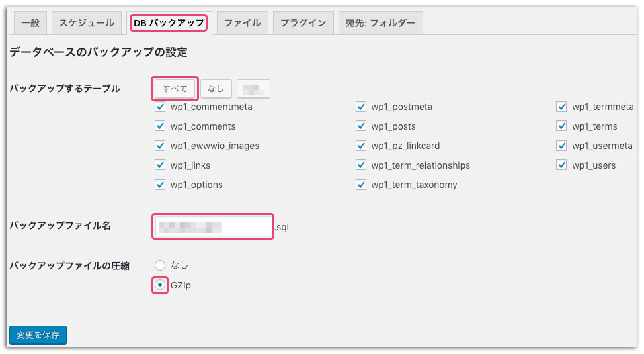Viewport: 644px width, 354px height.
Task: Open the ファイル tab
Action: [242, 23]
